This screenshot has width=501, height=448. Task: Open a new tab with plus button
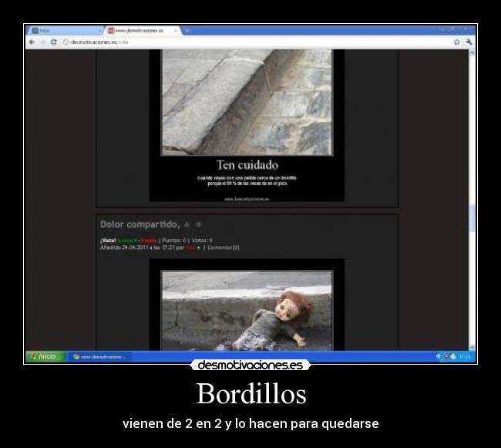[x=187, y=31]
